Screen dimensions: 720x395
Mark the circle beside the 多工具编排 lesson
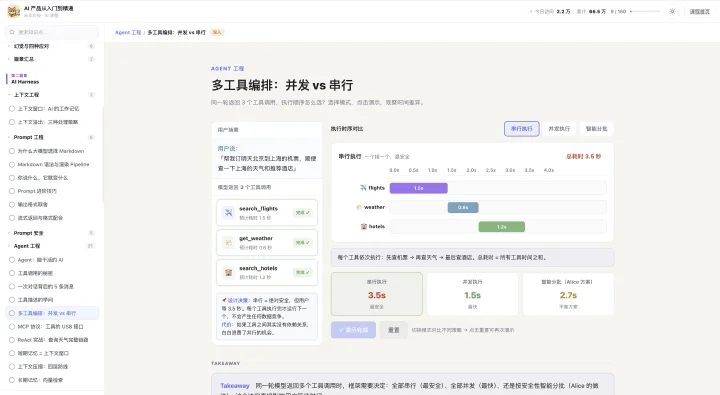12,313
